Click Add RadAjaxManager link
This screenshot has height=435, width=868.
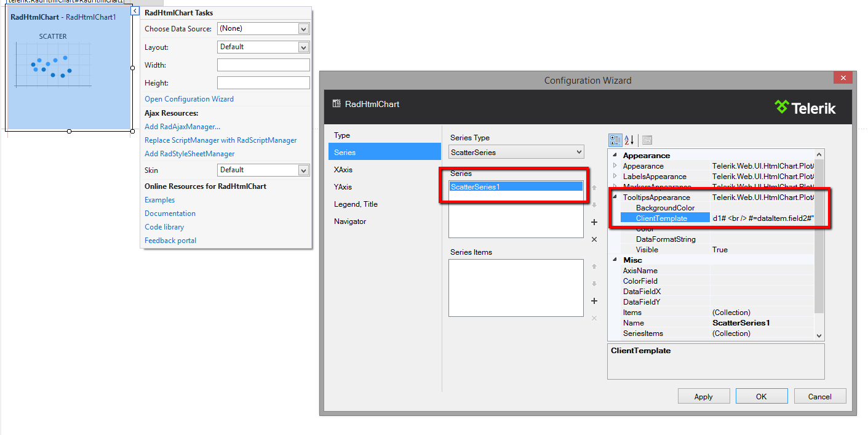pos(182,127)
